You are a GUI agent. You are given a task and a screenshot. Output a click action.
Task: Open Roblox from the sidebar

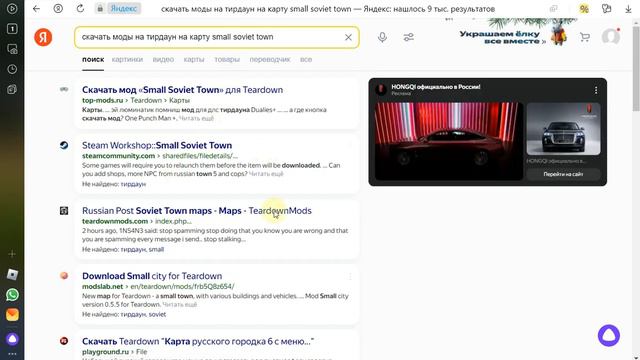12,275
